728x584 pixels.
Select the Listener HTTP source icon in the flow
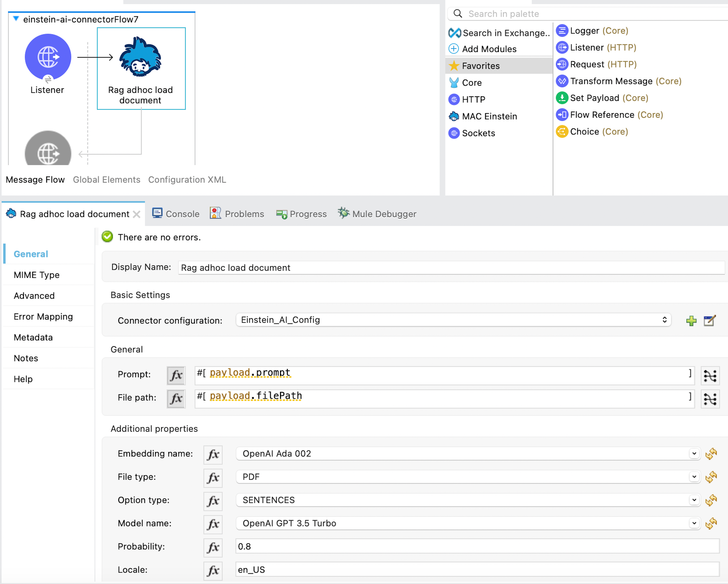[48, 57]
